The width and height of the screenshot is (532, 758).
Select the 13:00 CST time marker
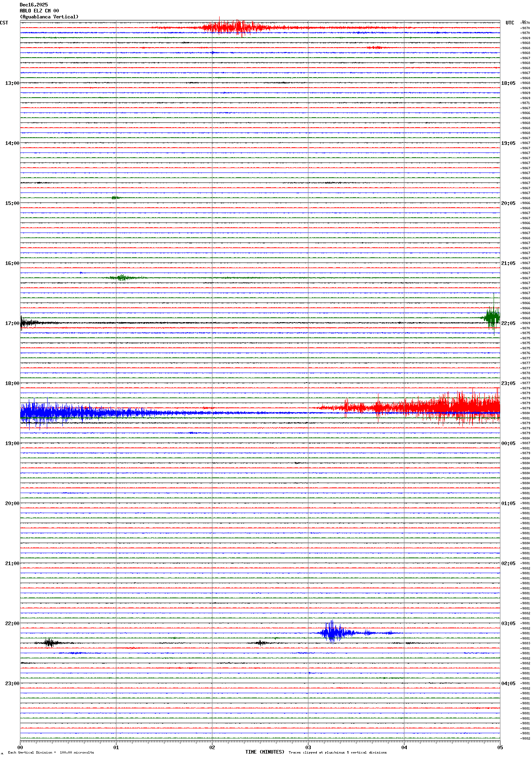point(12,83)
